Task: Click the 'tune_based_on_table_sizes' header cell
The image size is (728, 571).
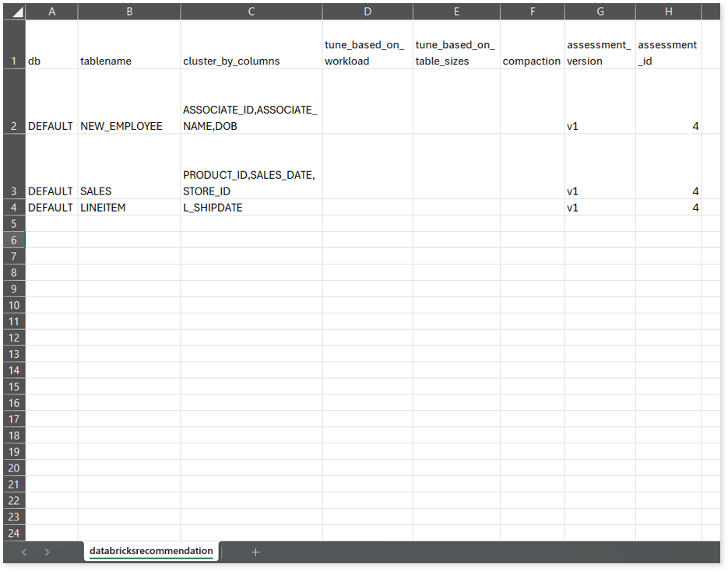Action: [x=456, y=44]
